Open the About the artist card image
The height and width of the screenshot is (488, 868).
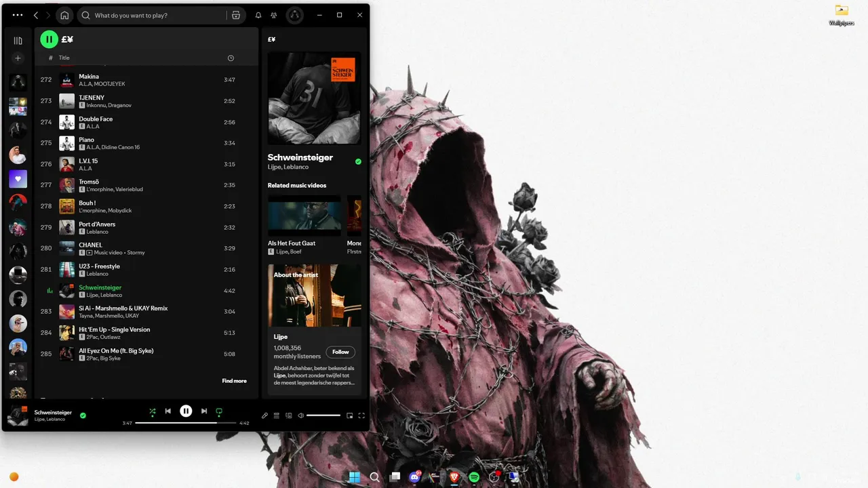click(x=315, y=296)
